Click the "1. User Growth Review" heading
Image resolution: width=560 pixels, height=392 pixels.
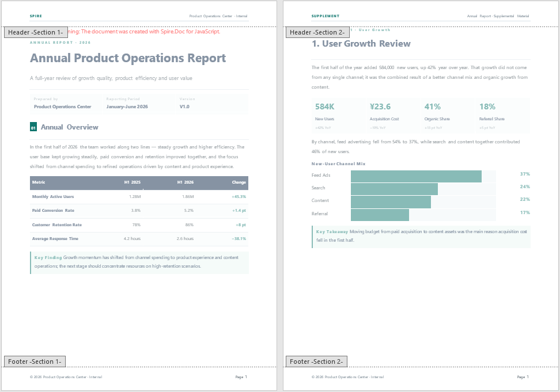(x=361, y=44)
